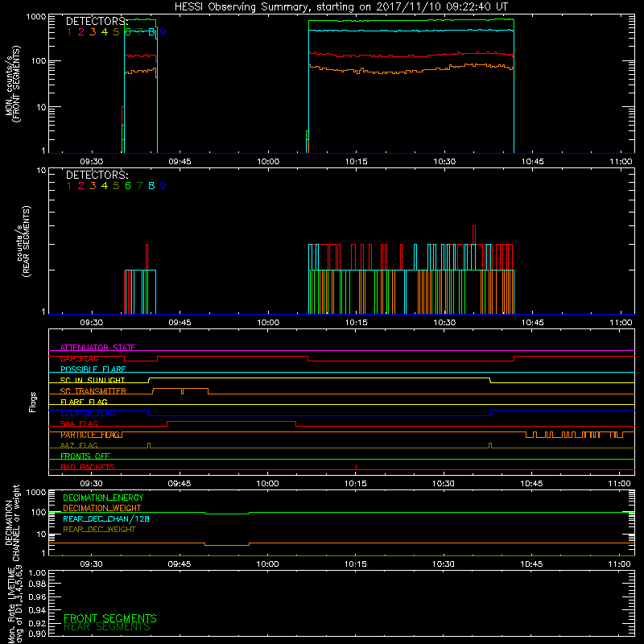This screenshot has height=644, width=644.
Task: Click blue detector 9 in the front segments legend
Action: pyautogui.click(x=163, y=32)
